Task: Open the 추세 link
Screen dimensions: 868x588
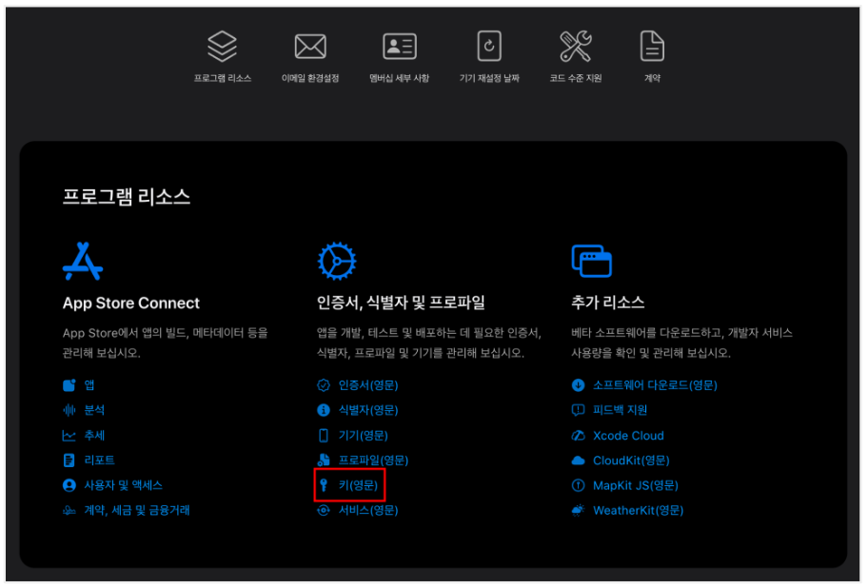Action: (x=94, y=436)
